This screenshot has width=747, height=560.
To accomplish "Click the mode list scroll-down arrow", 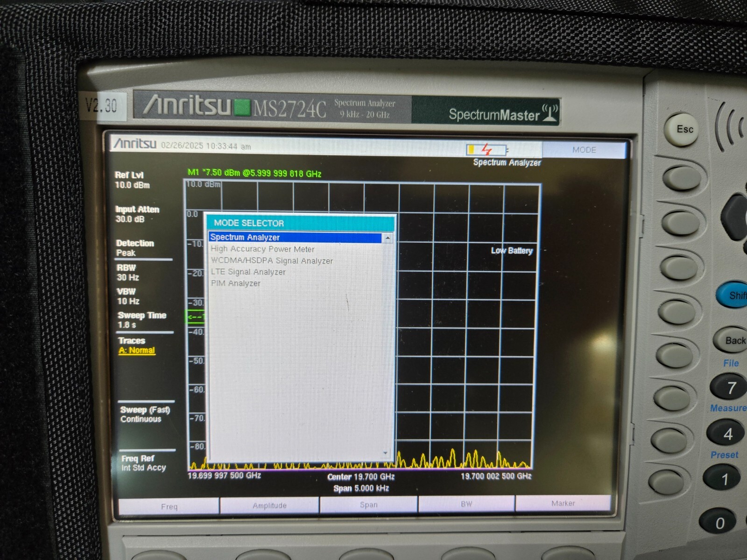I will tap(386, 453).
